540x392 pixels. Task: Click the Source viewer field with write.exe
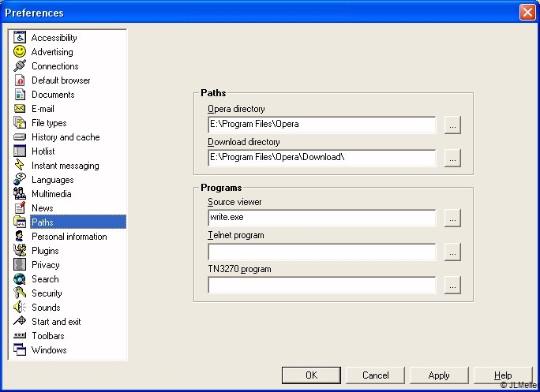tap(321, 218)
